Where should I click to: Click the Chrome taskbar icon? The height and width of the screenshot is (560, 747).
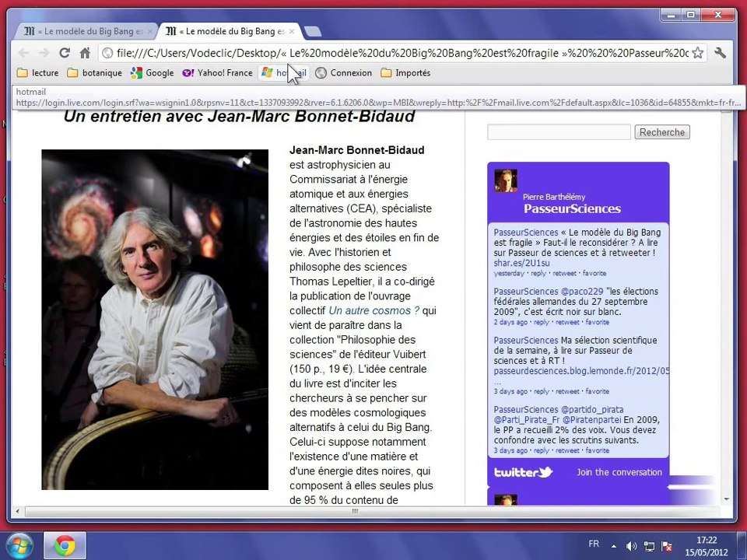coord(65,546)
